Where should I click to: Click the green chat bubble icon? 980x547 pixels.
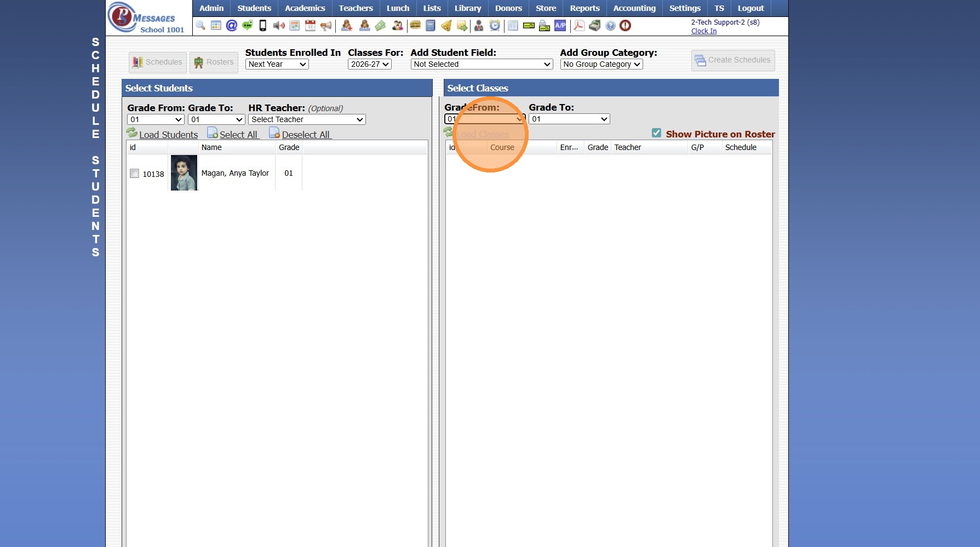tap(248, 26)
